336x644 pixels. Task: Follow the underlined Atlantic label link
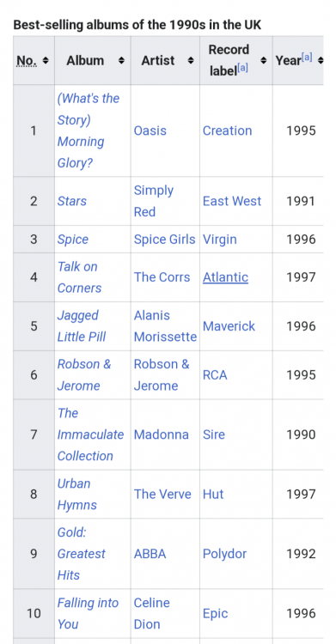pos(225,277)
